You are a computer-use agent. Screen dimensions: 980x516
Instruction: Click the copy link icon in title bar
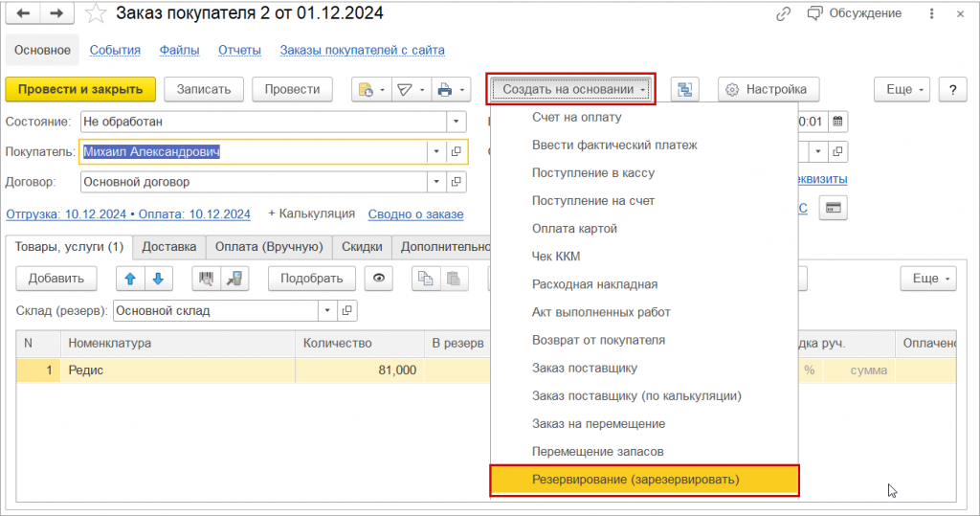(784, 13)
